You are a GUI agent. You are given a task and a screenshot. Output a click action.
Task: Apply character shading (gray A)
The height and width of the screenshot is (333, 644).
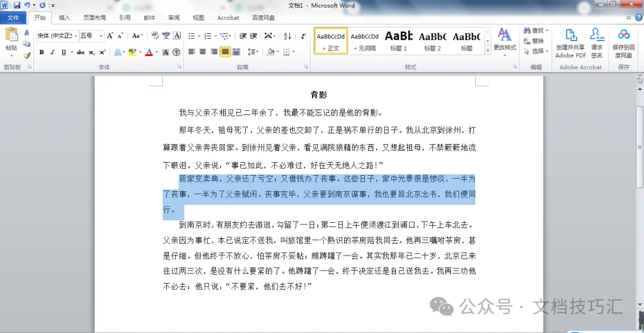(166, 52)
